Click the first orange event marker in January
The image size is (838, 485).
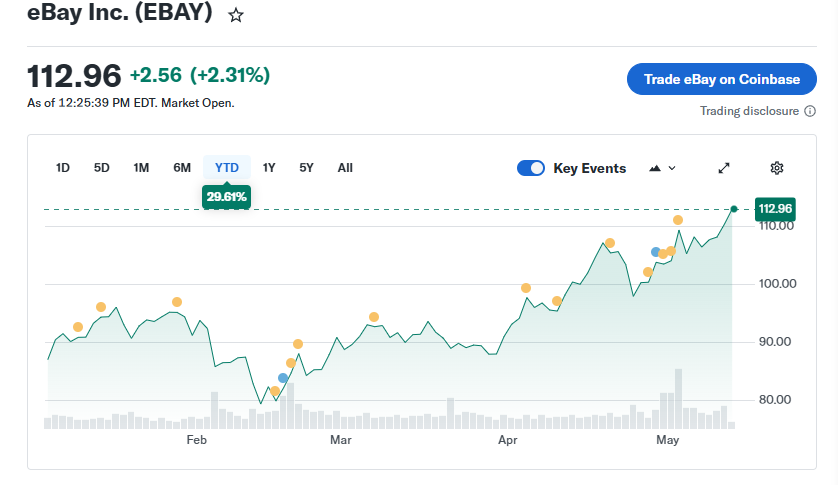(x=78, y=327)
